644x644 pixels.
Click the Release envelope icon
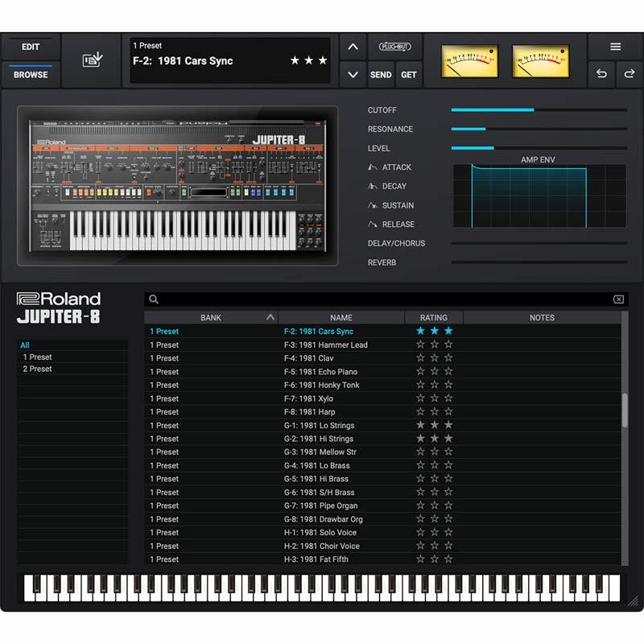[x=373, y=225]
